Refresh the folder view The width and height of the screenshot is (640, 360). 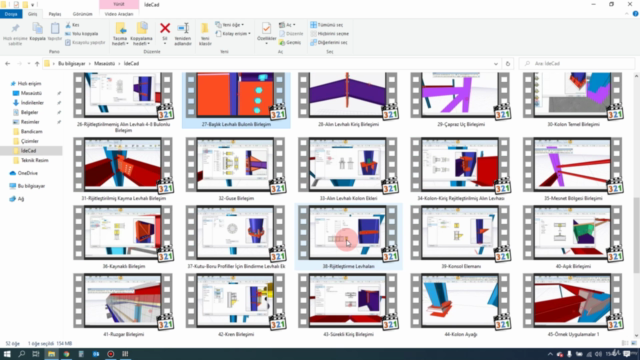coord(508,64)
